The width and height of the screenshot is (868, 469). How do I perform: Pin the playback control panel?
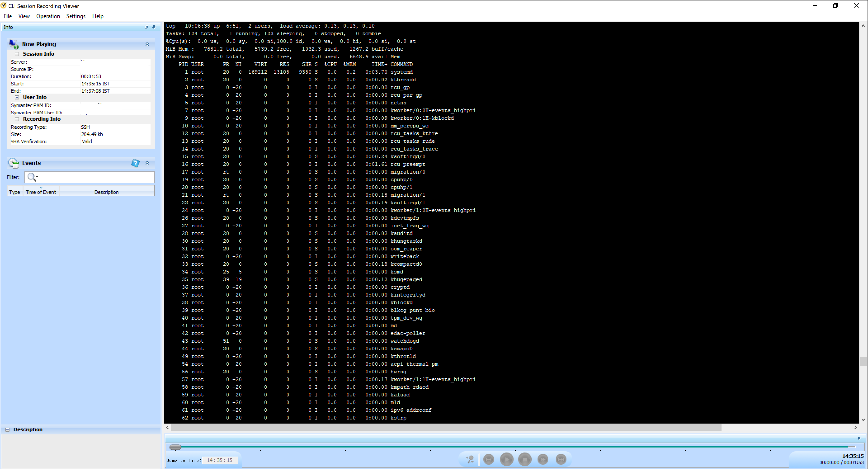pyautogui.click(x=859, y=438)
